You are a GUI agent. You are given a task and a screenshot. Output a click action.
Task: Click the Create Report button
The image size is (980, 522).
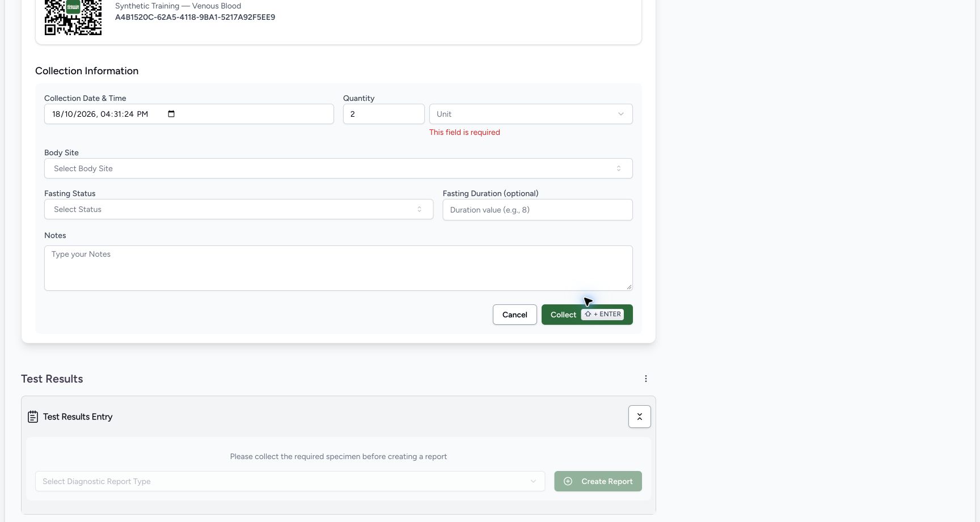coord(598,481)
